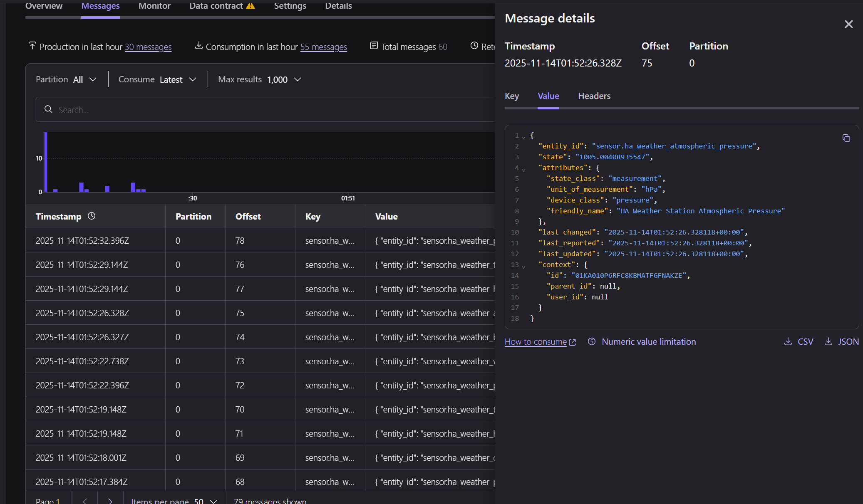
Task: Click the context id value in JSON
Action: coord(629,275)
